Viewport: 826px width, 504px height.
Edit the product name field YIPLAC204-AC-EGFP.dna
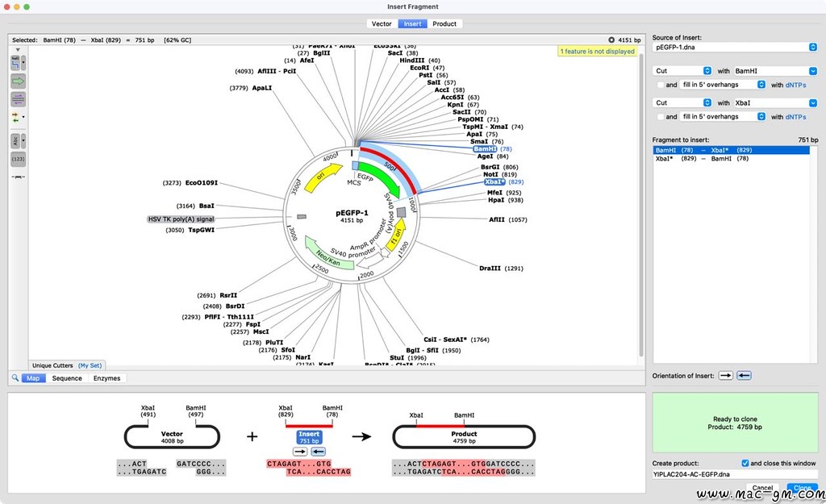coord(735,474)
